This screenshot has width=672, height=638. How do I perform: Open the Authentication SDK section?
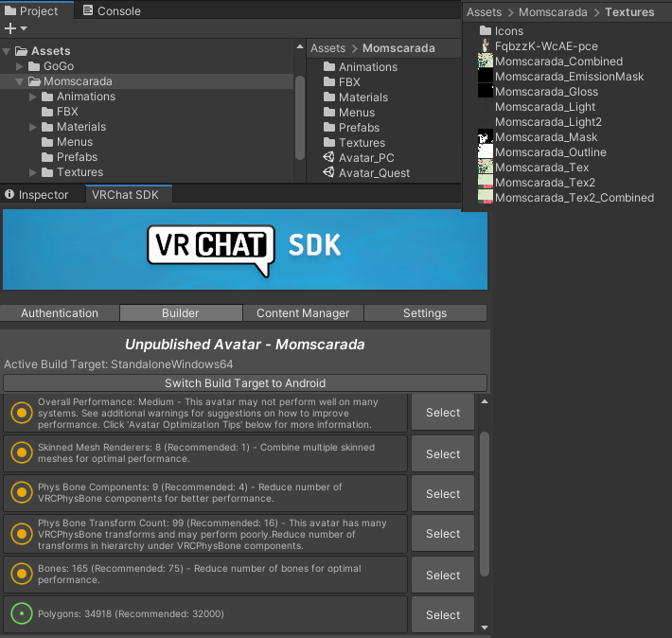click(x=60, y=313)
